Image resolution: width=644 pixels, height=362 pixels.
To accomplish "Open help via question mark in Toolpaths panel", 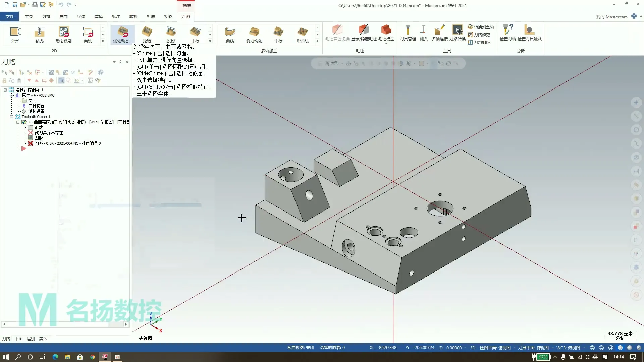I will (x=100, y=72).
